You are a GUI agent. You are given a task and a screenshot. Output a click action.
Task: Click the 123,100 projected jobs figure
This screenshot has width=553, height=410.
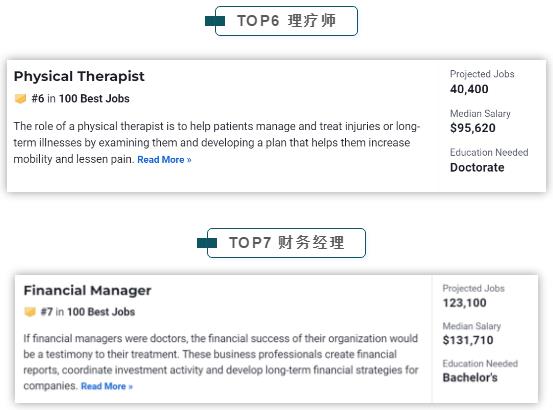(464, 303)
